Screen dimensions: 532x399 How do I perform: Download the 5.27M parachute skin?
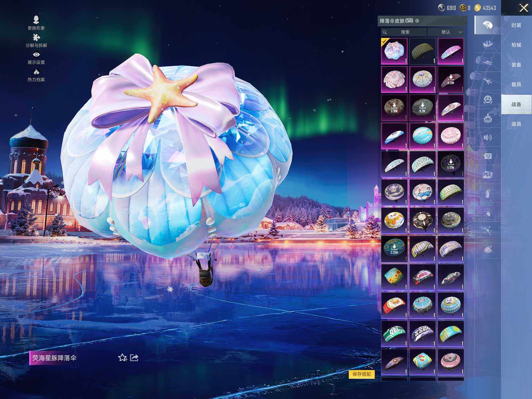coord(451,164)
